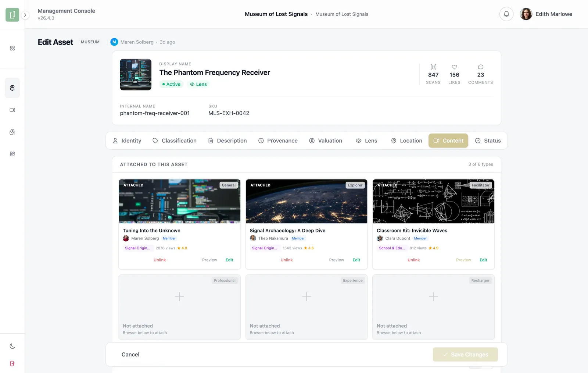Click the scans QR icon above 847
The height and width of the screenshot is (373, 588).
point(433,67)
